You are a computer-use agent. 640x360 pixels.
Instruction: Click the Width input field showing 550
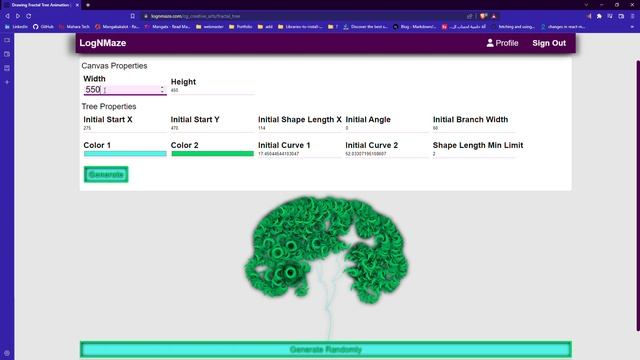pyautogui.click(x=125, y=89)
